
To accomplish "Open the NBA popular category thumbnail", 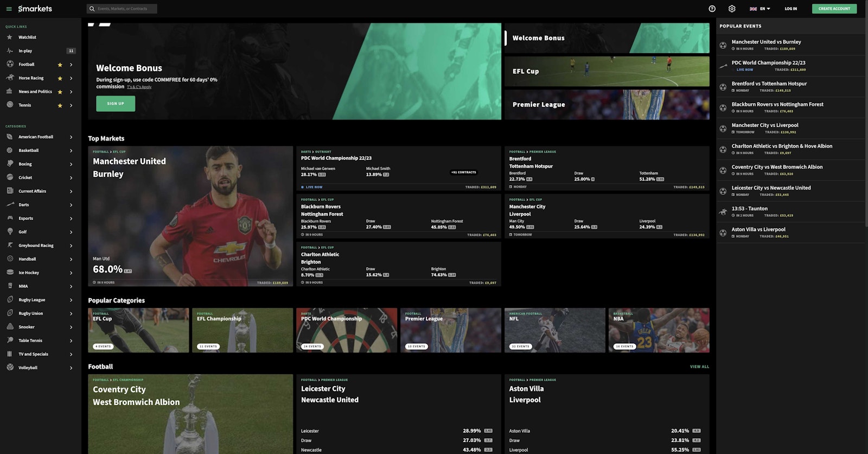I will coord(659,330).
